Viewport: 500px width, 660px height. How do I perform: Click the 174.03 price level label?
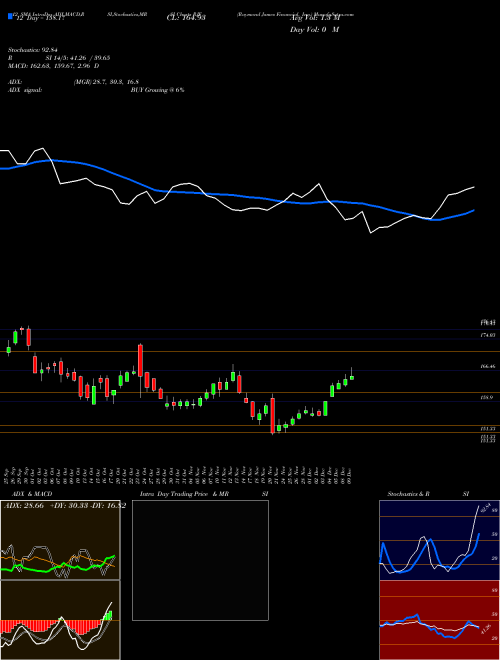tap(487, 335)
